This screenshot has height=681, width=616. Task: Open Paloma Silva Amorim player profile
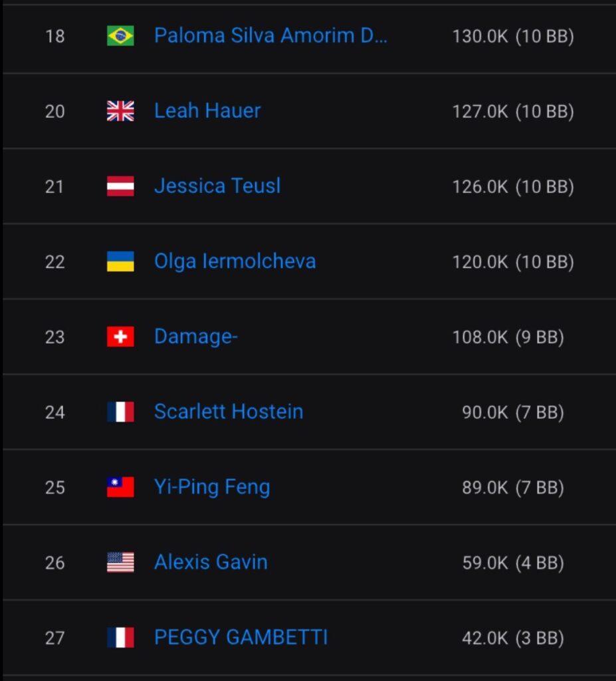click(x=270, y=36)
